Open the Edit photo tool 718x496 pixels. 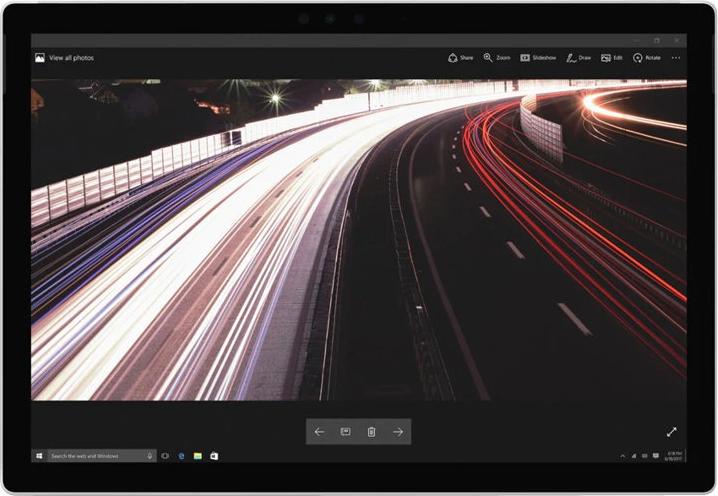coord(612,58)
